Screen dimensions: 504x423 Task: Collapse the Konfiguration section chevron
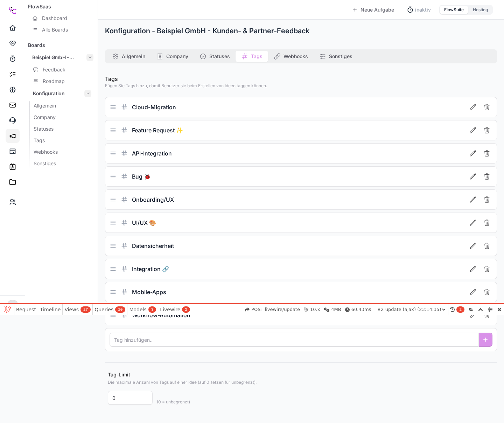pyautogui.click(x=88, y=93)
